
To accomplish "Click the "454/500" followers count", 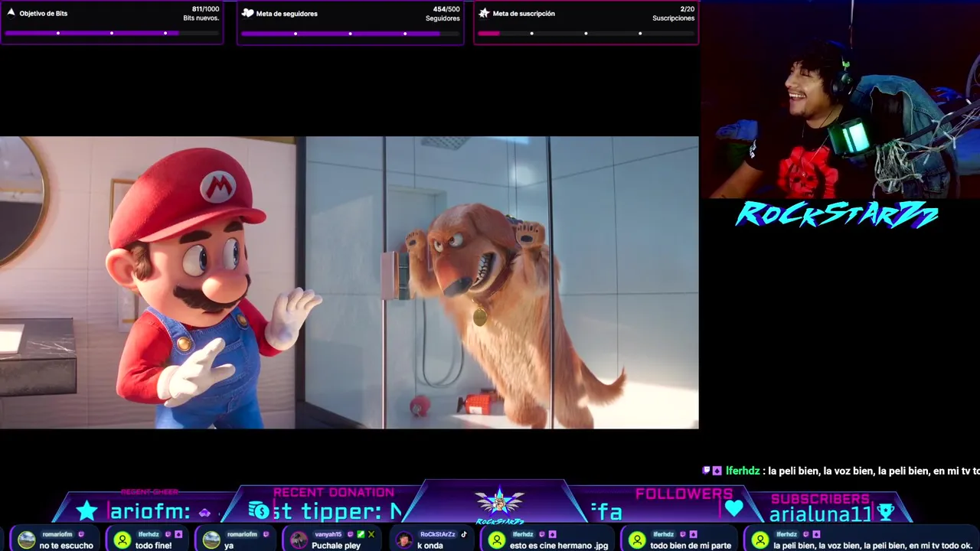I will 446,9.
